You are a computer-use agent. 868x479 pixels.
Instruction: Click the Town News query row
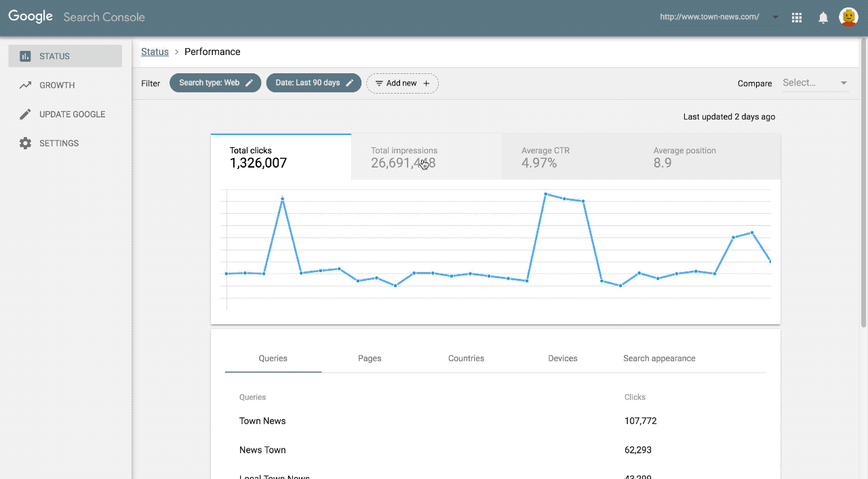495,421
